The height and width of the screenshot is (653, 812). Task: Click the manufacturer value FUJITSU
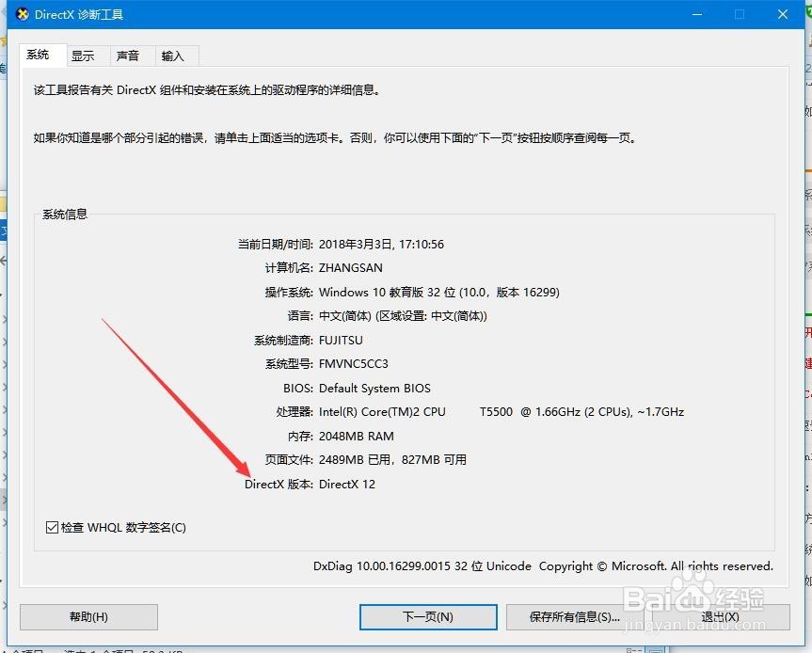click(x=341, y=341)
